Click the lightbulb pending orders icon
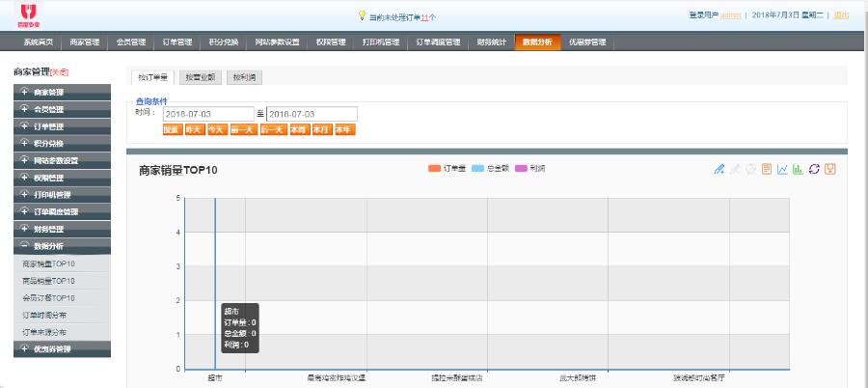Viewport: 868px width, 388px height. pyautogui.click(x=362, y=15)
